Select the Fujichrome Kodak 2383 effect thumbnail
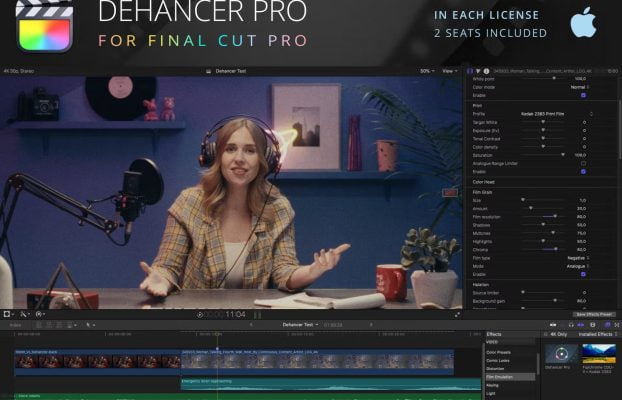 [x=599, y=353]
